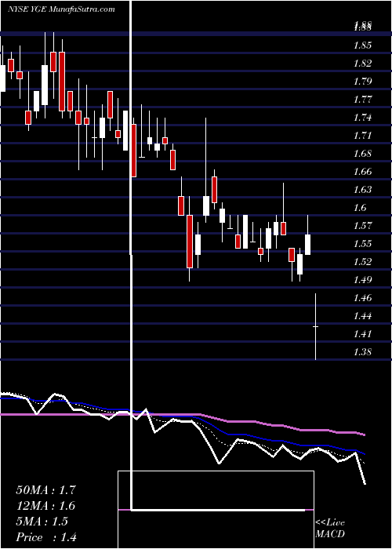Screen dimensions: 392x549
Task: Click the 1.46 price axis label
Action: (362, 298)
